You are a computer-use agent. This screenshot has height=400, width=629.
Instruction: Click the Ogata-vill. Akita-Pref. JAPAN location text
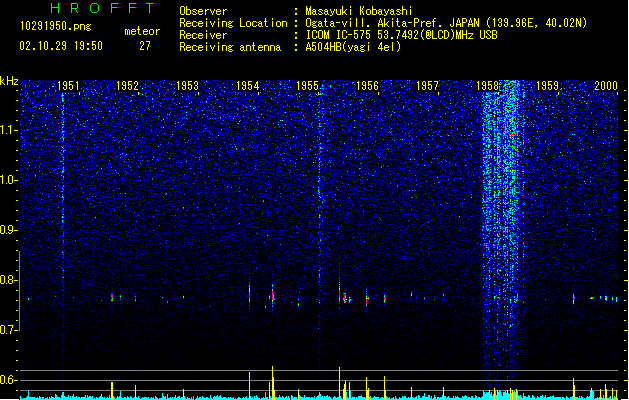[x=446, y=23]
